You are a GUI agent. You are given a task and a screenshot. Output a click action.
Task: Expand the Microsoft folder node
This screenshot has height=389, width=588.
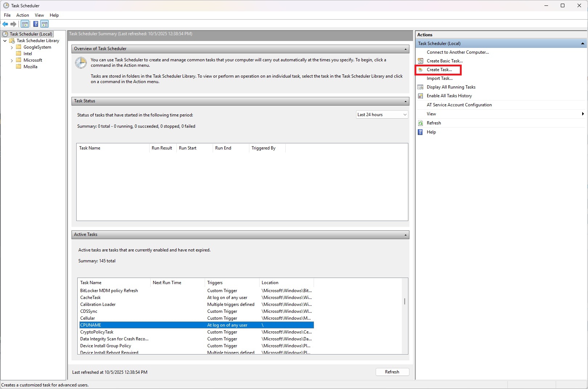coord(12,60)
